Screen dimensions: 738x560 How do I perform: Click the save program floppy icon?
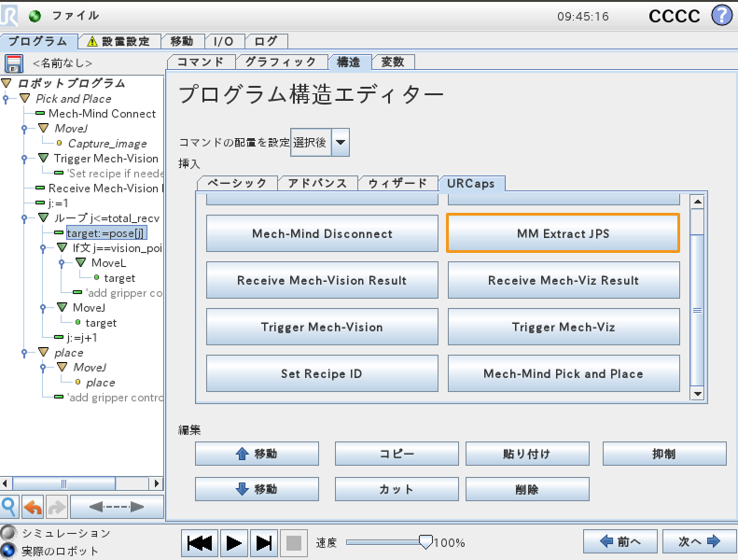14,63
